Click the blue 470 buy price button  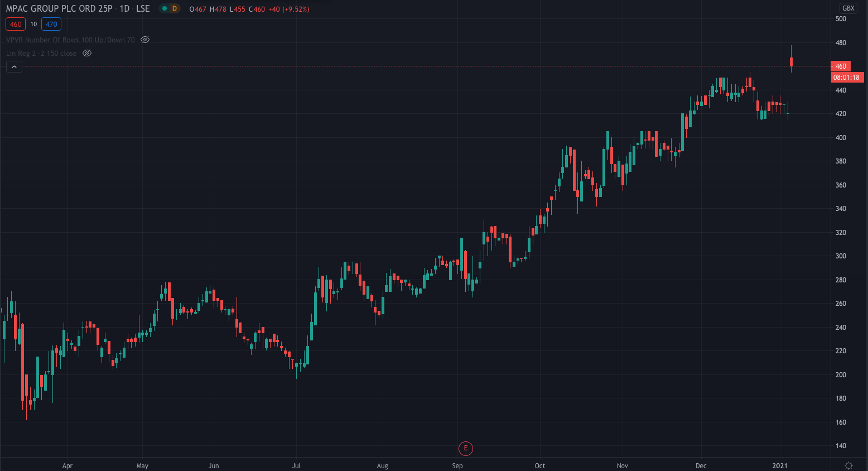point(51,24)
